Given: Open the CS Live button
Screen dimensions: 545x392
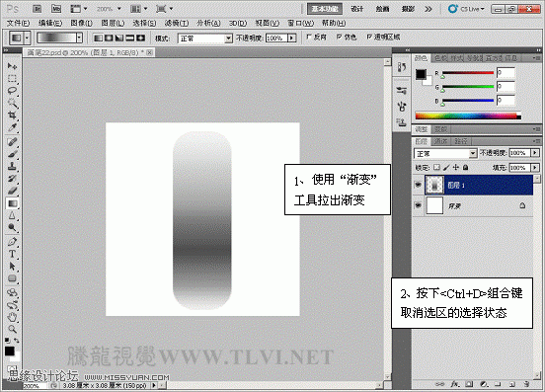Looking at the screenshot, I should (466, 9).
